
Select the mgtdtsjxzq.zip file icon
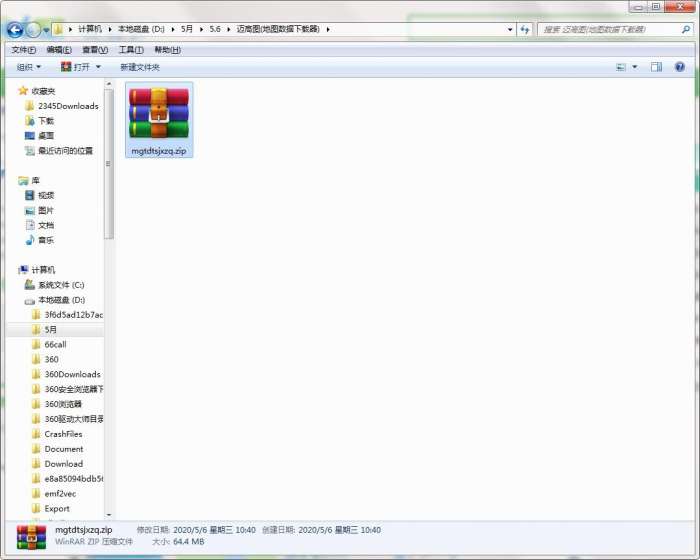159,113
